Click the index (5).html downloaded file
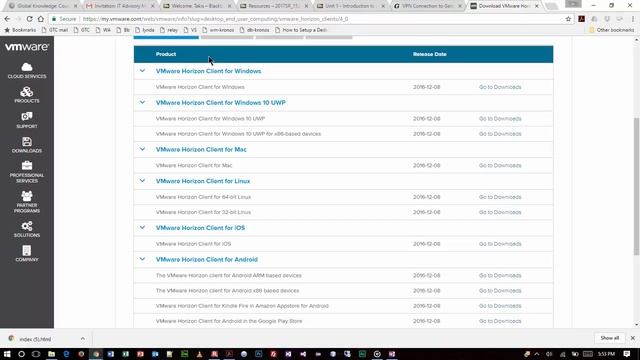Viewport: 640px width, 360px height. coord(35,339)
